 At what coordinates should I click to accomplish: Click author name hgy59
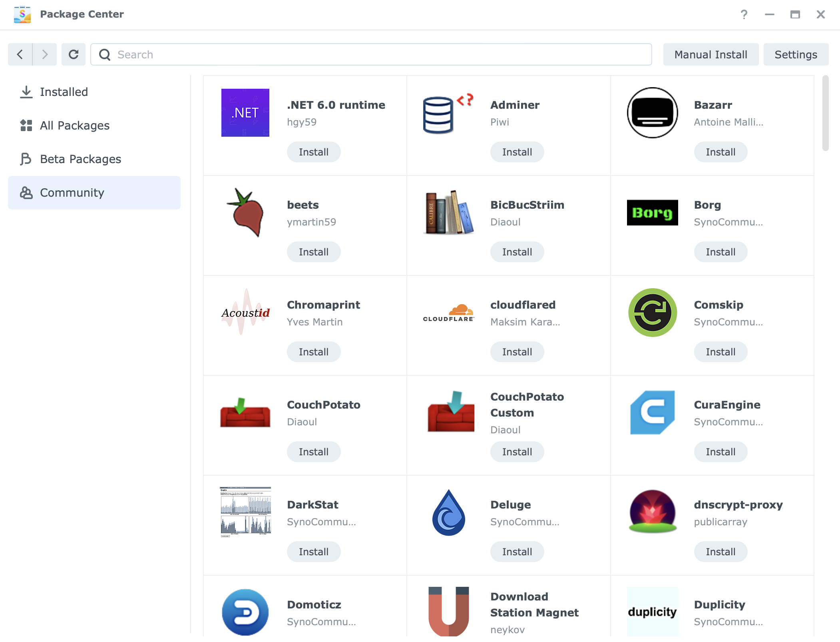point(302,122)
